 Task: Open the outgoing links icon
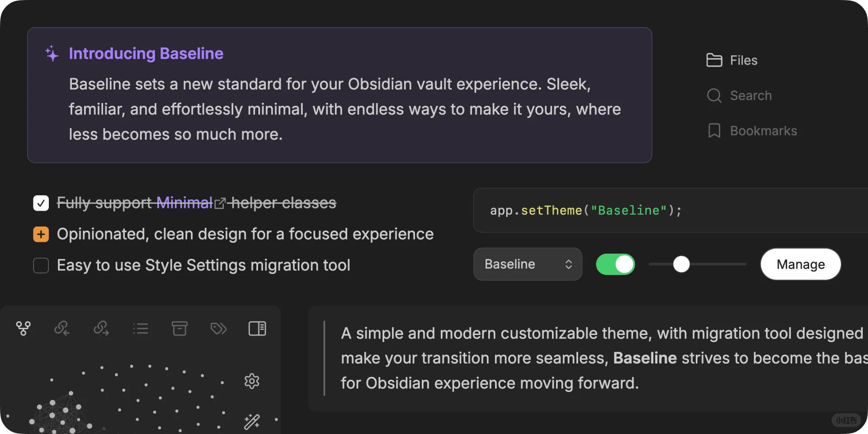point(101,328)
